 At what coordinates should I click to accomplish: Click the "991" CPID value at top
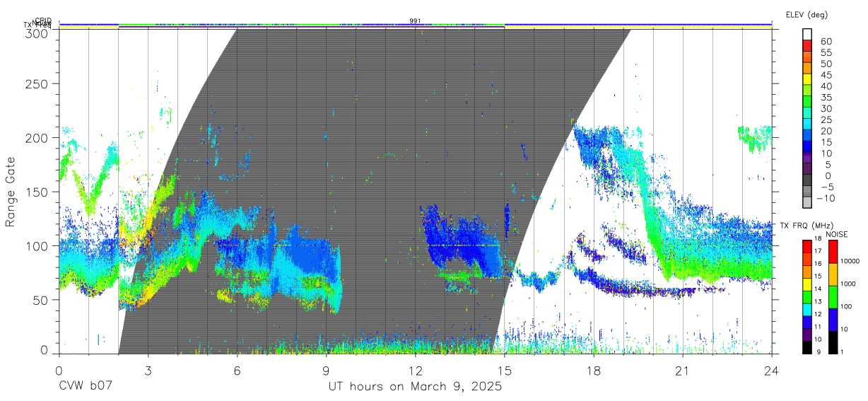pos(415,21)
